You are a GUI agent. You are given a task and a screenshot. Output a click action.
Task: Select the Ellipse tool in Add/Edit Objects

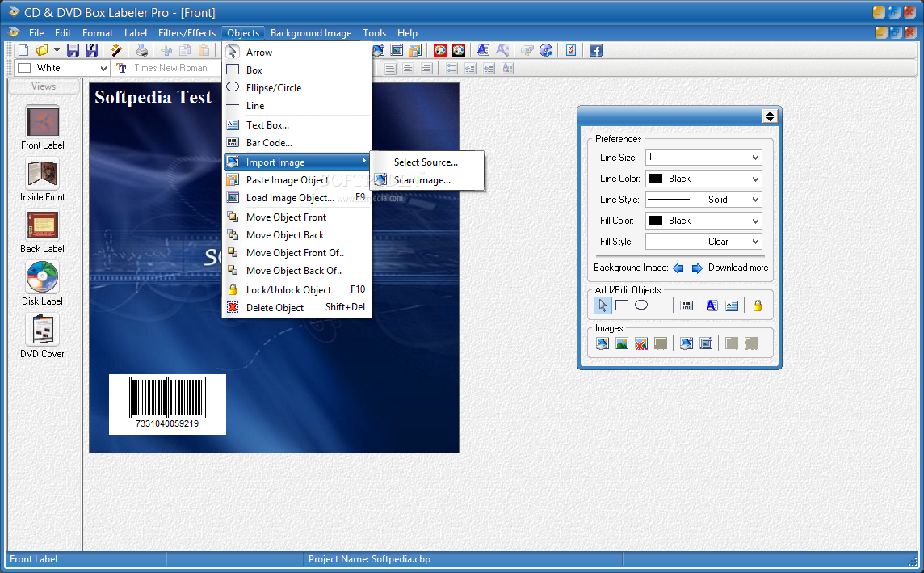tap(641, 305)
